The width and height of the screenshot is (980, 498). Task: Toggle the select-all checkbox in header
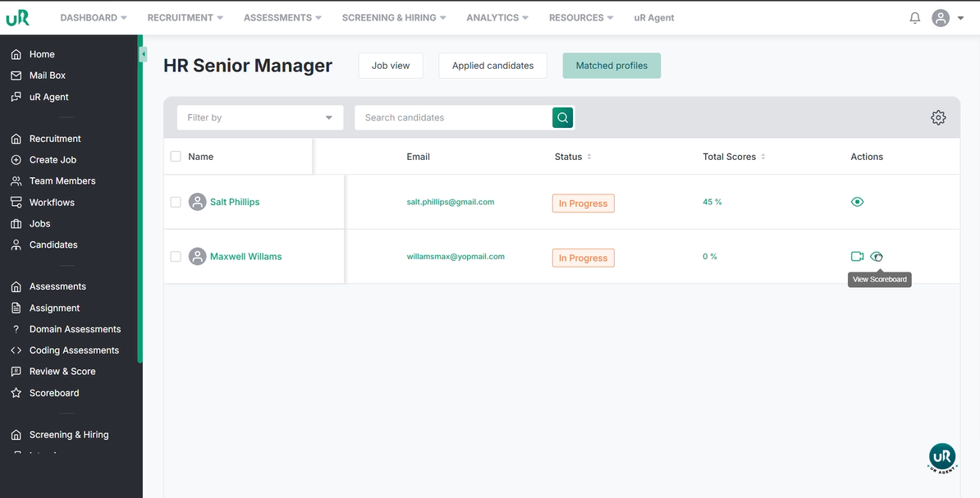coord(176,157)
